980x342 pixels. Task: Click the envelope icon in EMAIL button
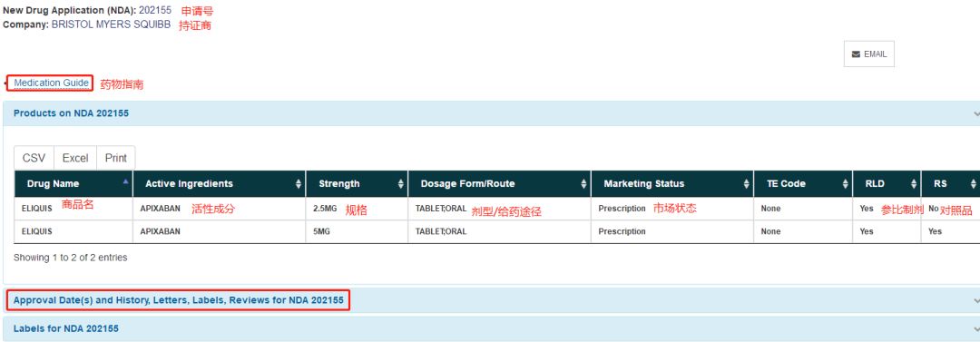[x=856, y=54]
